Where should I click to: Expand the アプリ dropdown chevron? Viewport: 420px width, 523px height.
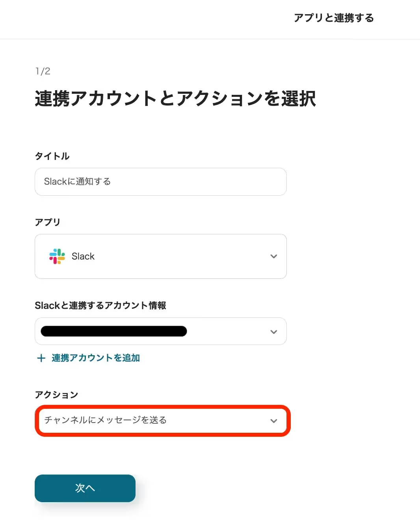(273, 256)
